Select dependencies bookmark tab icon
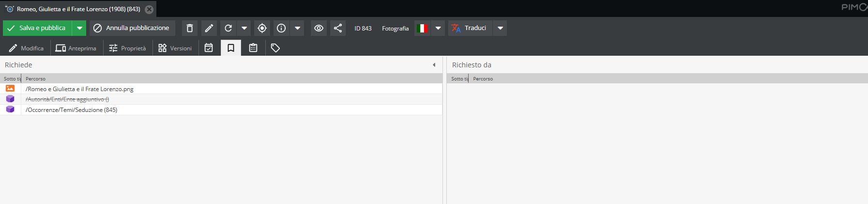The image size is (868, 204). (231, 48)
